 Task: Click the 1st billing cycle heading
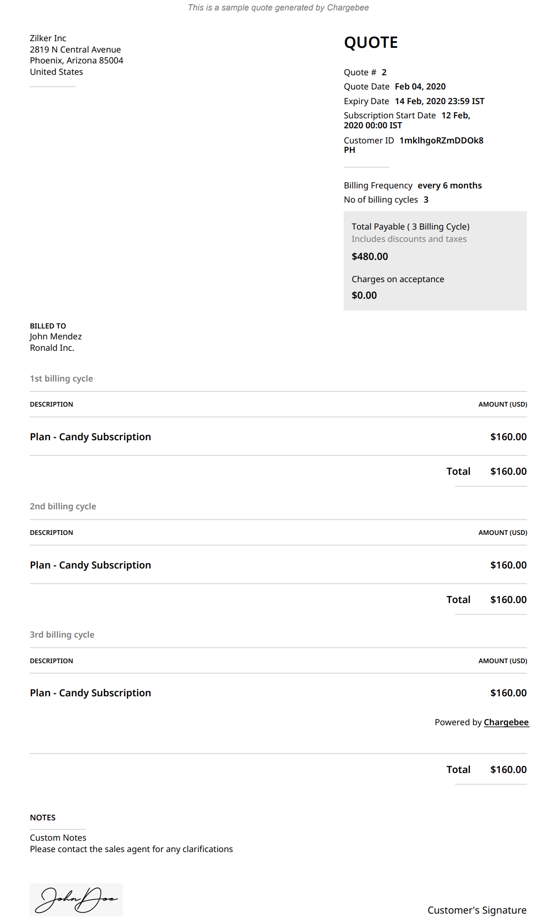pyautogui.click(x=61, y=379)
